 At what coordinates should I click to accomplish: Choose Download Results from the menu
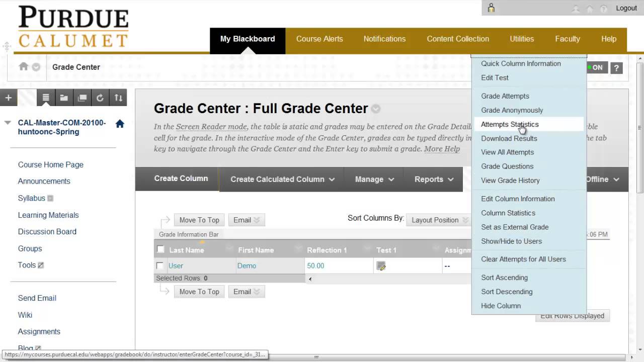(509, 138)
